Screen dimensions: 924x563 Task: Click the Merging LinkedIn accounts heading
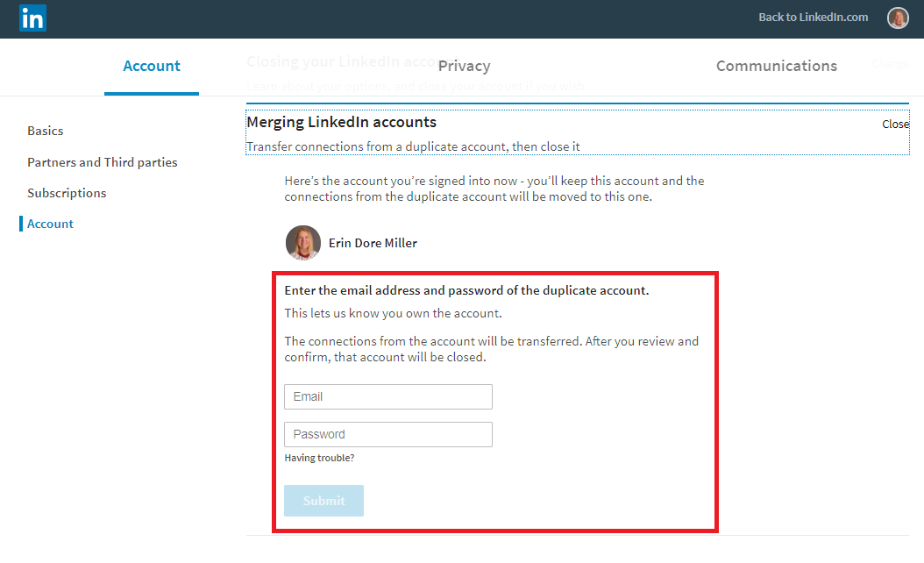(x=341, y=122)
